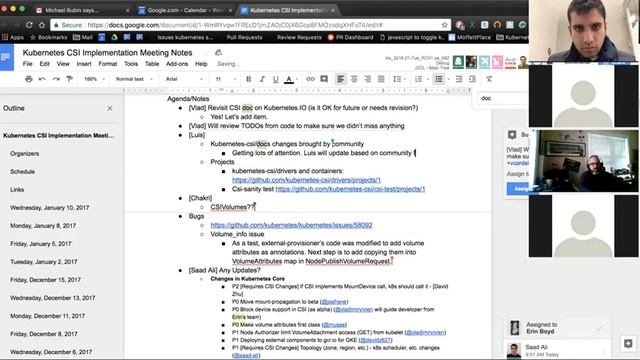Go to Schedule in the outline
Screen dimensions: 640x360
coord(22,171)
